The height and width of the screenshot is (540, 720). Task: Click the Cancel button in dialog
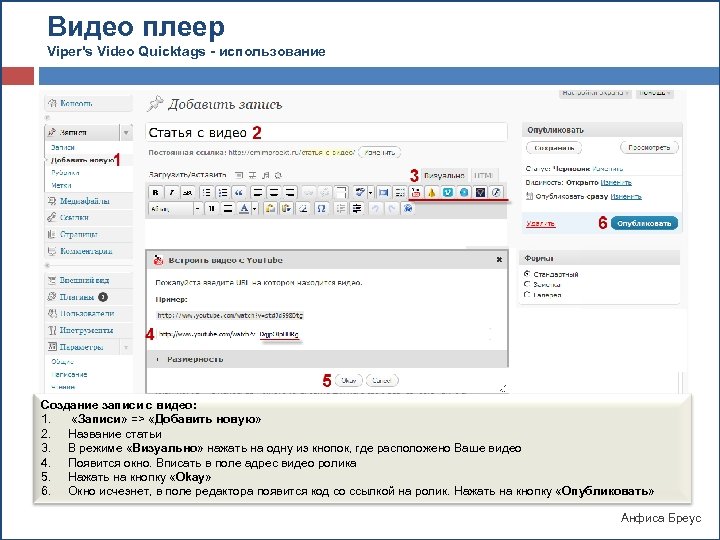(x=382, y=380)
